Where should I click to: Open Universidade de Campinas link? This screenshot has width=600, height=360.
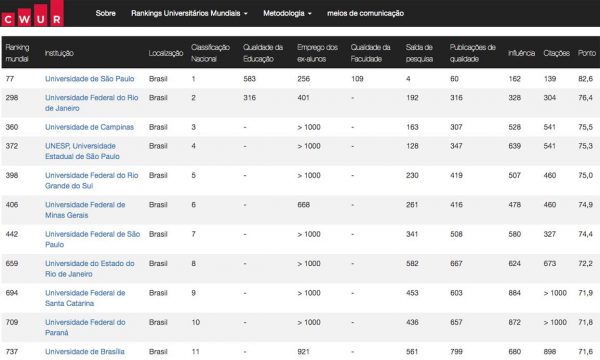[x=90, y=127]
